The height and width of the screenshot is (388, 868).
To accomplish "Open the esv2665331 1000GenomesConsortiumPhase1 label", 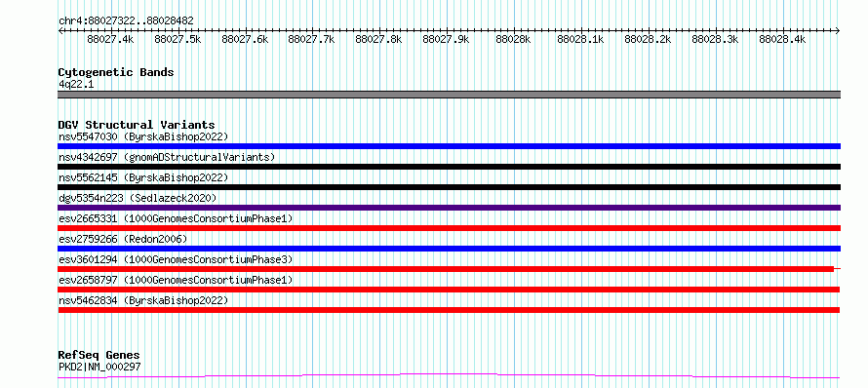I will [x=176, y=218].
